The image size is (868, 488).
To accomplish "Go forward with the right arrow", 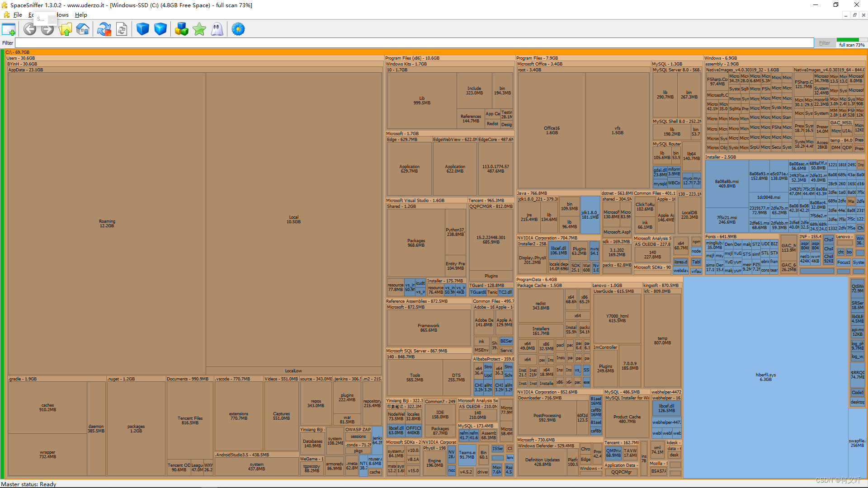I will point(47,29).
